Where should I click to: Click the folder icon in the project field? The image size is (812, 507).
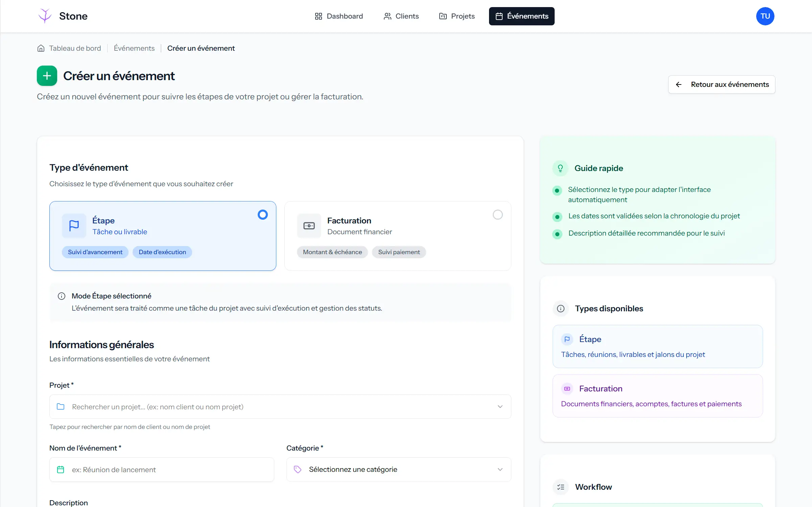point(61,407)
